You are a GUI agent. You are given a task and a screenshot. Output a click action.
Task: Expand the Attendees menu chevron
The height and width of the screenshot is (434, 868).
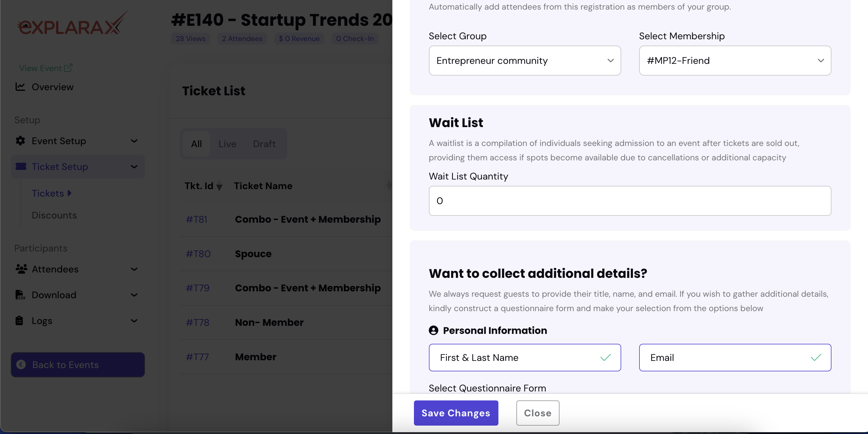(134, 269)
